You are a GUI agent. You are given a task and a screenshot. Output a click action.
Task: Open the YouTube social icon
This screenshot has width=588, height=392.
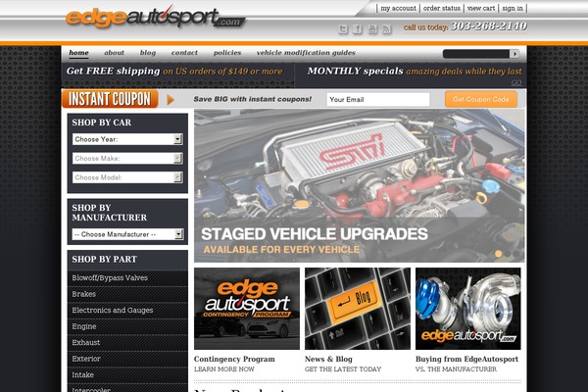[372, 28]
